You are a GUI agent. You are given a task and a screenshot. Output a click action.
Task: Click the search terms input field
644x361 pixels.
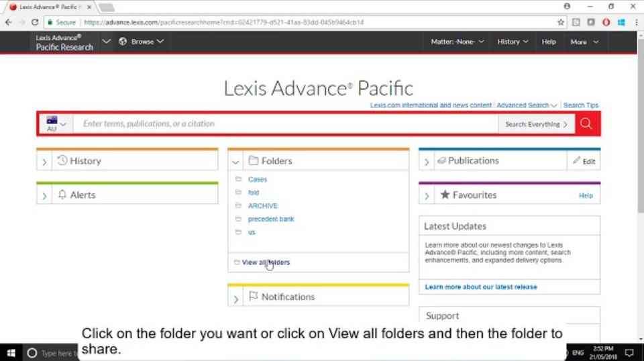286,123
